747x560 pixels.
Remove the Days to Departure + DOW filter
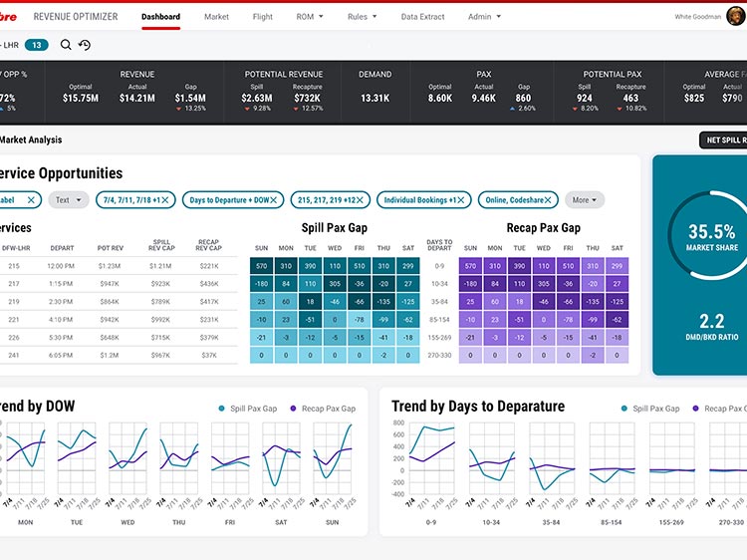pos(281,200)
